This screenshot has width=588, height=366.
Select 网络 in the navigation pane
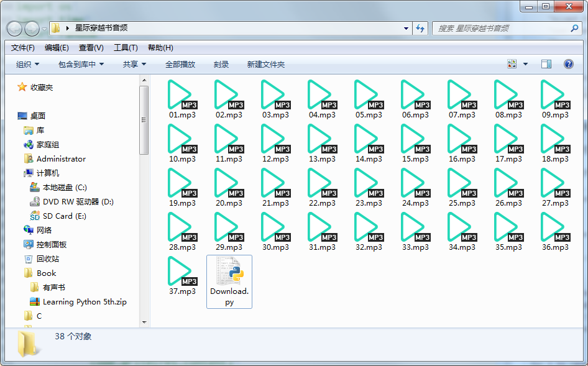point(37,231)
